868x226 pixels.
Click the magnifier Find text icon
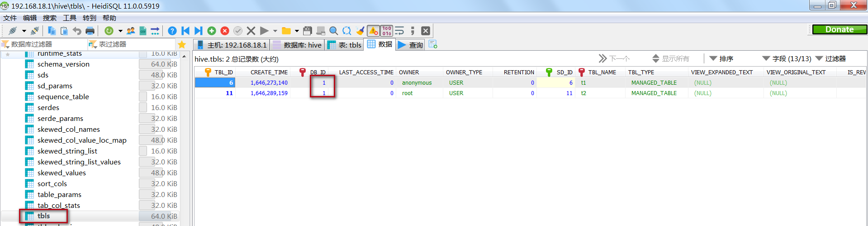(x=334, y=31)
